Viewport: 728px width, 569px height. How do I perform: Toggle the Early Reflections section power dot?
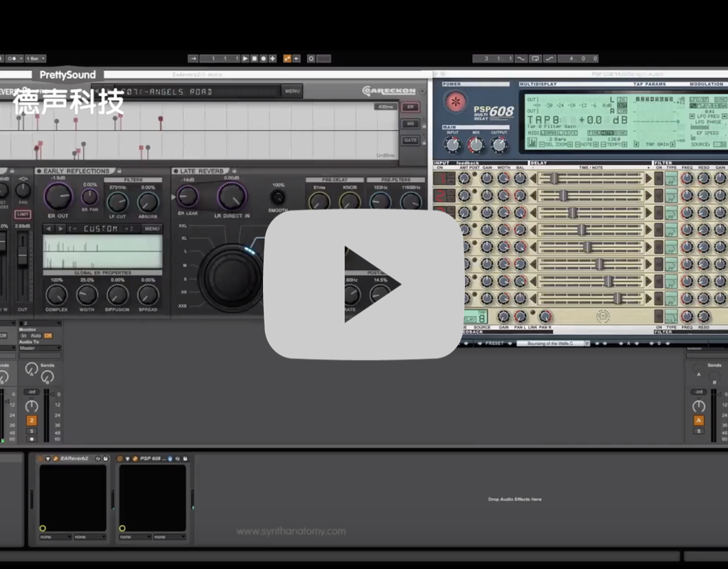click(39, 171)
